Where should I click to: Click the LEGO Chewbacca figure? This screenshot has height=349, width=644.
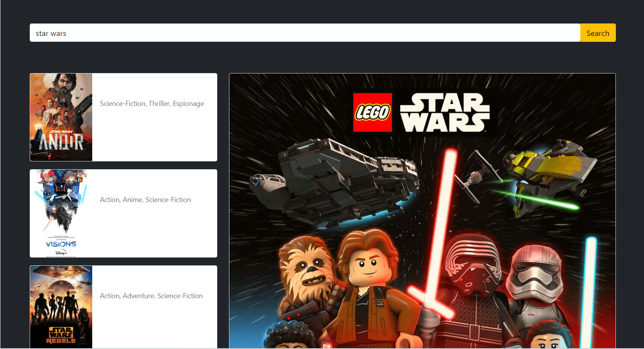(x=307, y=274)
